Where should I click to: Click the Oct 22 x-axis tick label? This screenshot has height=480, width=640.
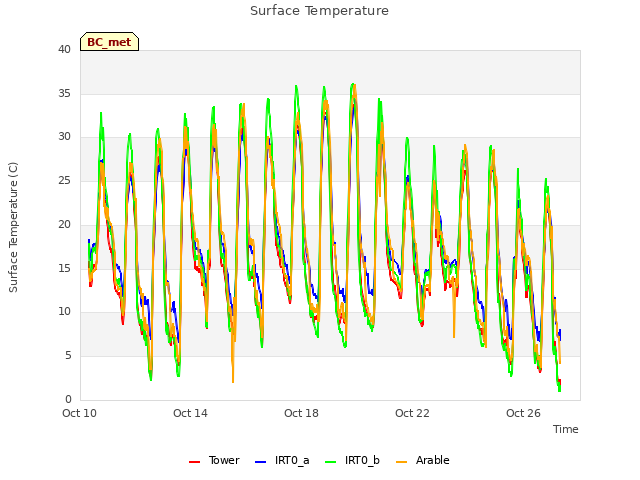pyautogui.click(x=412, y=413)
